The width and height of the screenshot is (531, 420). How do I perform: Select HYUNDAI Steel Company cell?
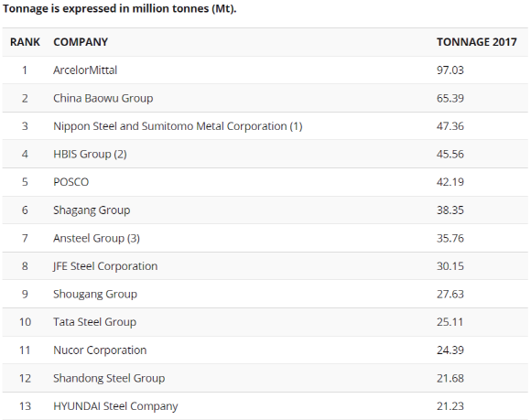pos(115,406)
